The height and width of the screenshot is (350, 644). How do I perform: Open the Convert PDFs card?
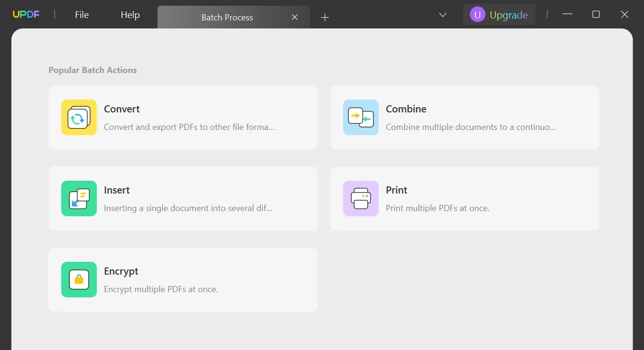tap(183, 117)
